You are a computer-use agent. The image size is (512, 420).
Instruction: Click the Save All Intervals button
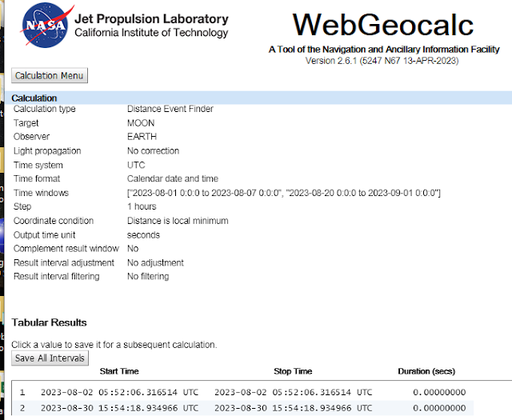tap(50, 358)
